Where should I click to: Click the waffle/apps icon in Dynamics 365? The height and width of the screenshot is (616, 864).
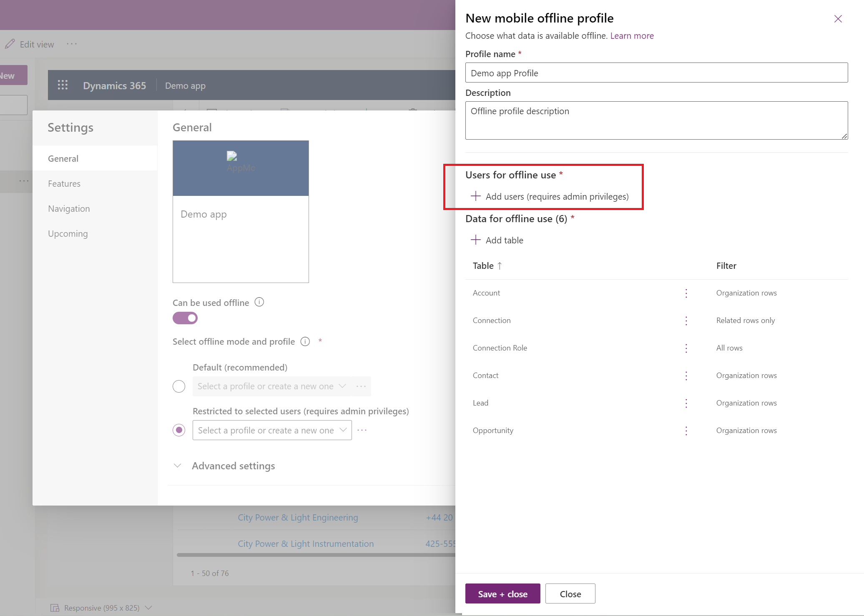coord(63,85)
